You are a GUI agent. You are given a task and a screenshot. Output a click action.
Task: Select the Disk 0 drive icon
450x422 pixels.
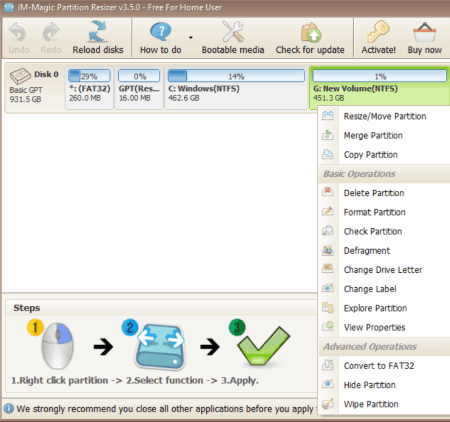(20, 76)
